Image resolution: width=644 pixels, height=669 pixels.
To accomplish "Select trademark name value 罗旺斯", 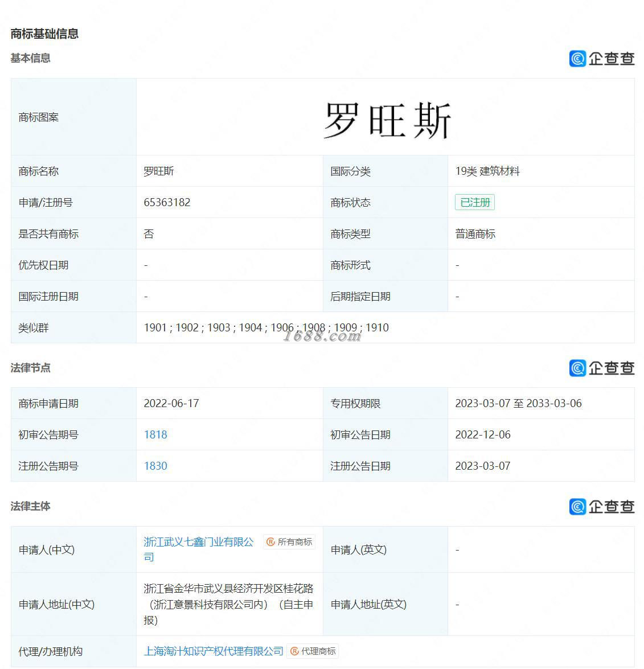I will pyautogui.click(x=159, y=171).
